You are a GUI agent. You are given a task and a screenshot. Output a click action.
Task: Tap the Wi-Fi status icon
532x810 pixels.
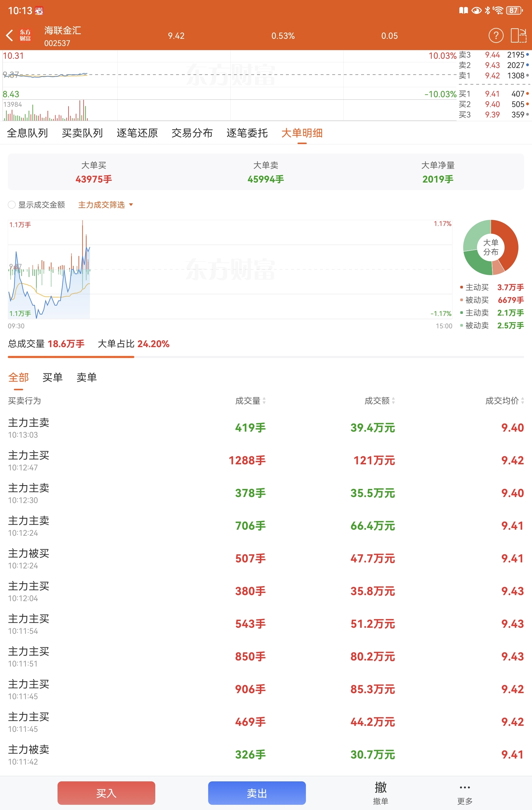(498, 10)
